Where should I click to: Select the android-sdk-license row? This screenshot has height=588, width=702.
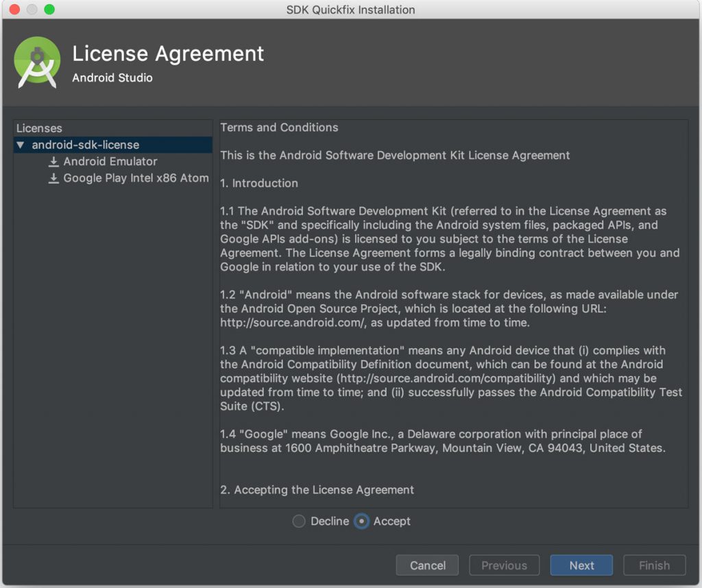(113, 145)
